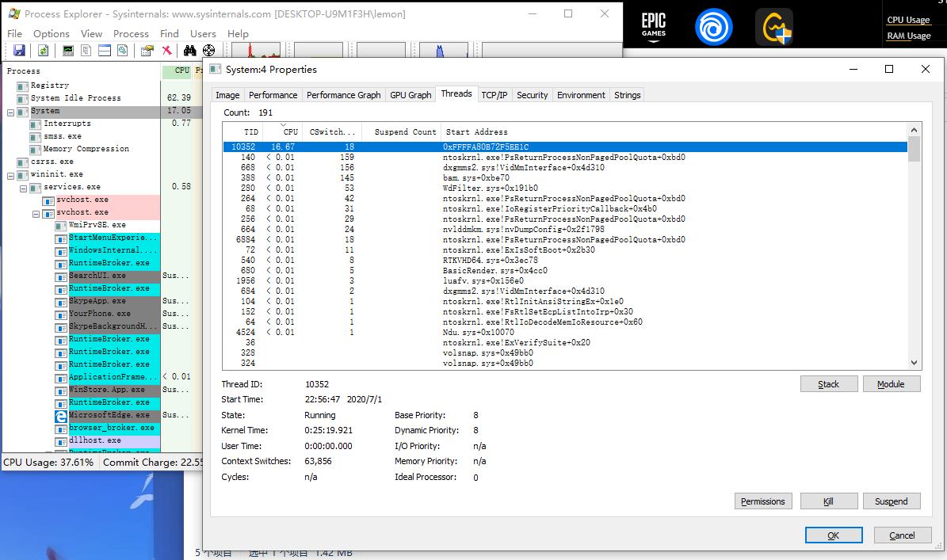Click OK in System:4 Properties

834,535
